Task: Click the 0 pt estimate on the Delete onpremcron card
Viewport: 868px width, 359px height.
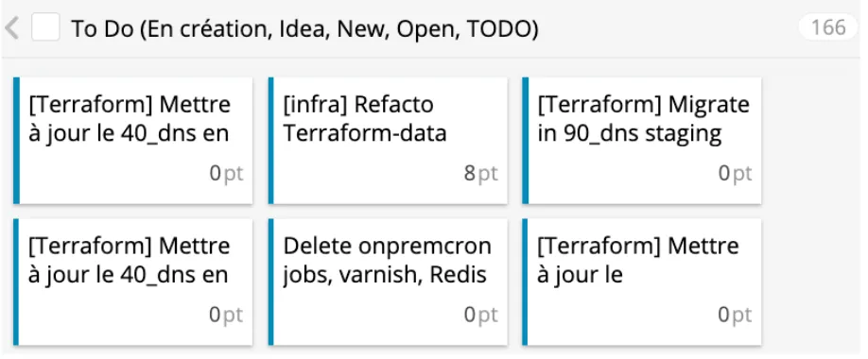Action: [480, 316]
